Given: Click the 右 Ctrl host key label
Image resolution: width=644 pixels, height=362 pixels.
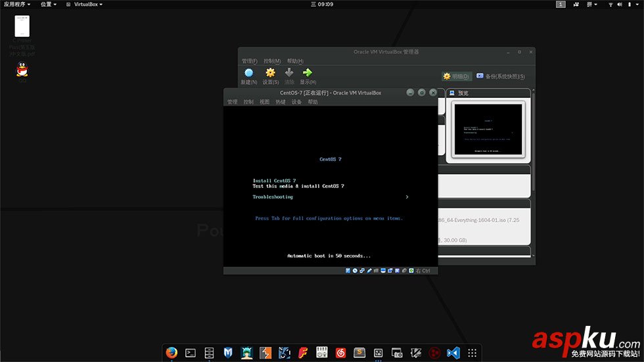Looking at the screenshot, I should click(423, 271).
